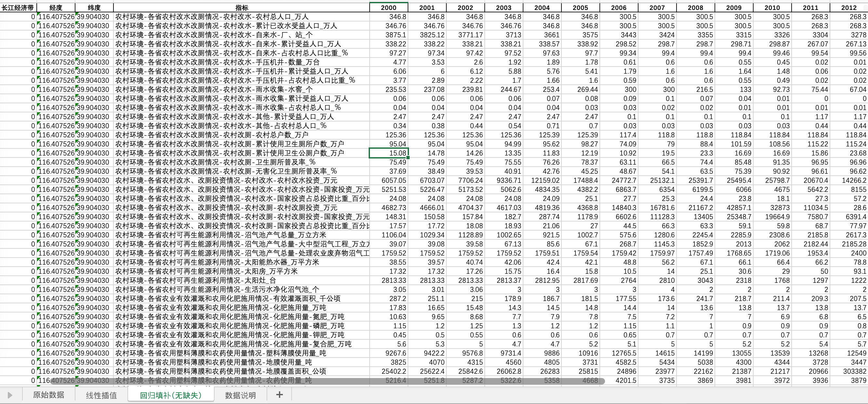
Task: Select the 2006 column header cell
Action: [x=619, y=7]
